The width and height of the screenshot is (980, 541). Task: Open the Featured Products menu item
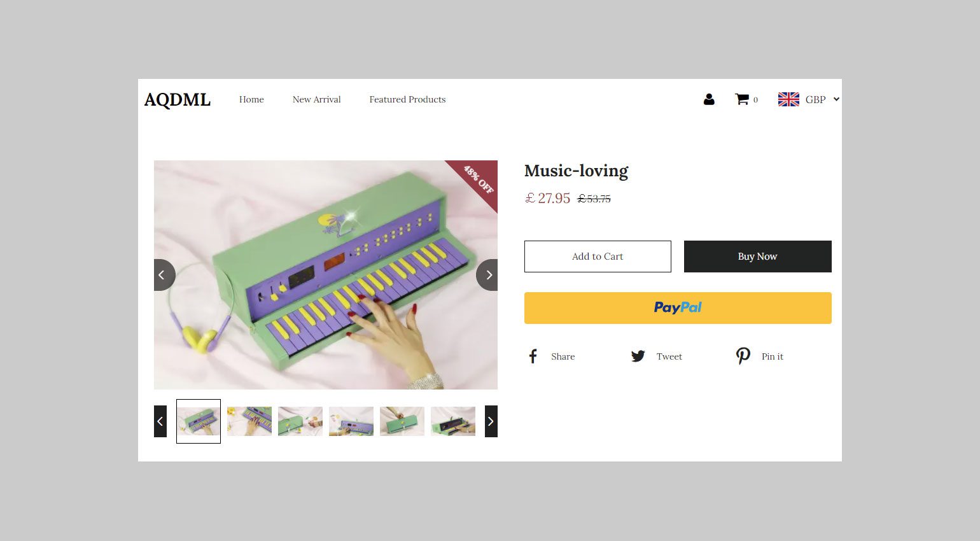point(407,99)
